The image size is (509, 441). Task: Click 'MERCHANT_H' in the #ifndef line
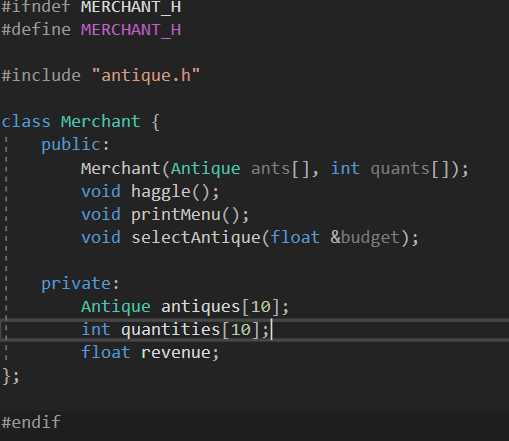[x=131, y=7]
